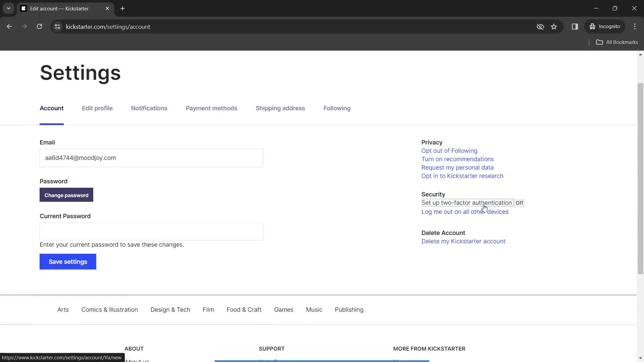Click Opt out of Following link
The image size is (644, 362).
coord(449,151)
